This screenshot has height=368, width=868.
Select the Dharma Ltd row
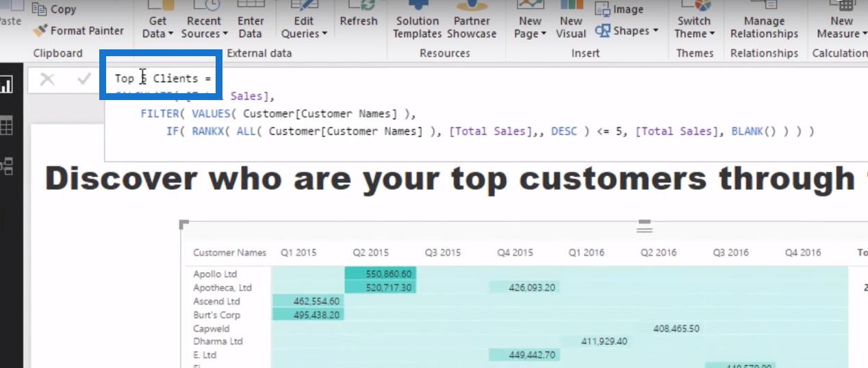(218, 341)
